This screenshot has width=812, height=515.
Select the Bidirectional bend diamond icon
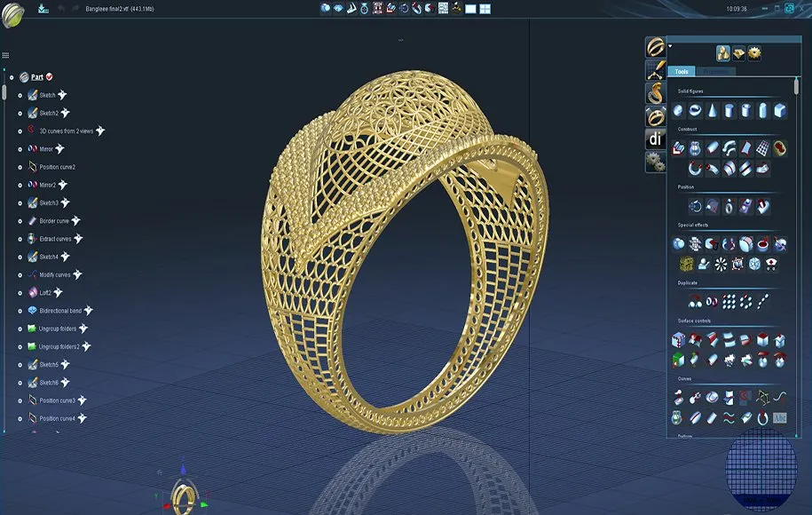click(x=32, y=311)
